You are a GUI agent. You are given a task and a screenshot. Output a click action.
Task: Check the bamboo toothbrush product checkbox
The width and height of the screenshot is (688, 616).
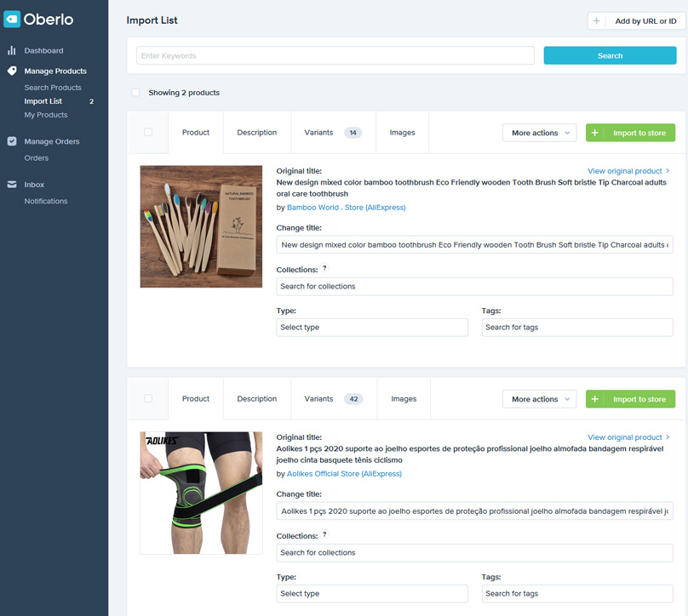(x=148, y=133)
